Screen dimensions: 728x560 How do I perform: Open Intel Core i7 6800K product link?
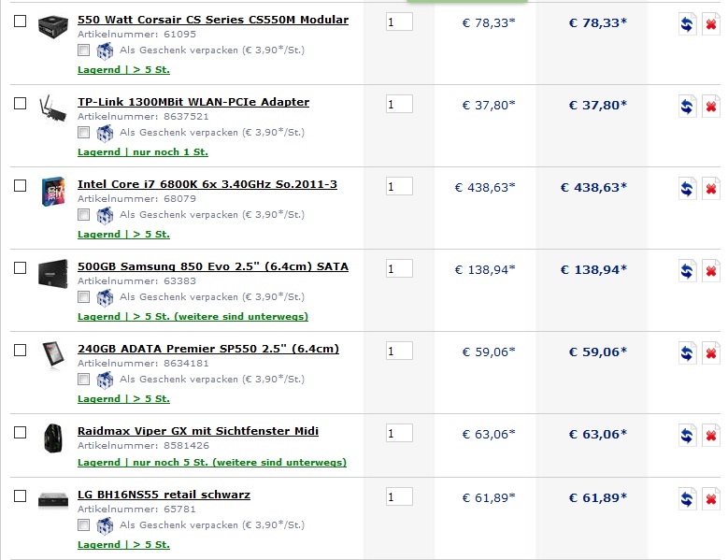pyautogui.click(x=207, y=184)
